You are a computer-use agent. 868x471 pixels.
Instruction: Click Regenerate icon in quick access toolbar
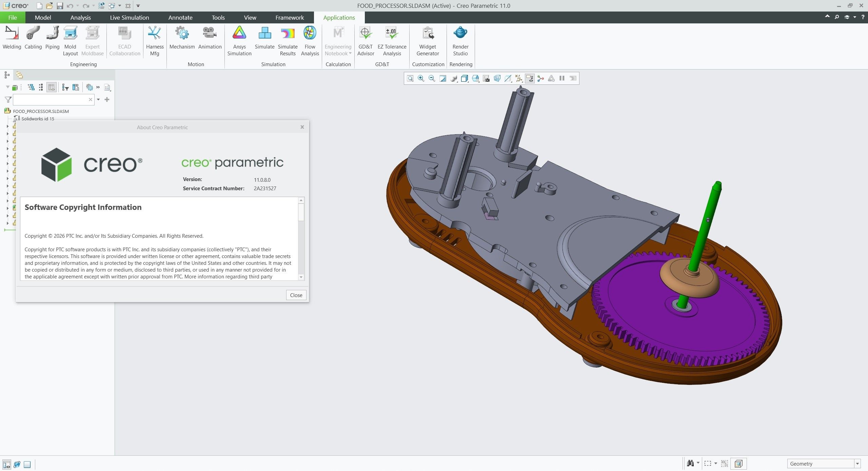pyautogui.click(x=101, y=6)
